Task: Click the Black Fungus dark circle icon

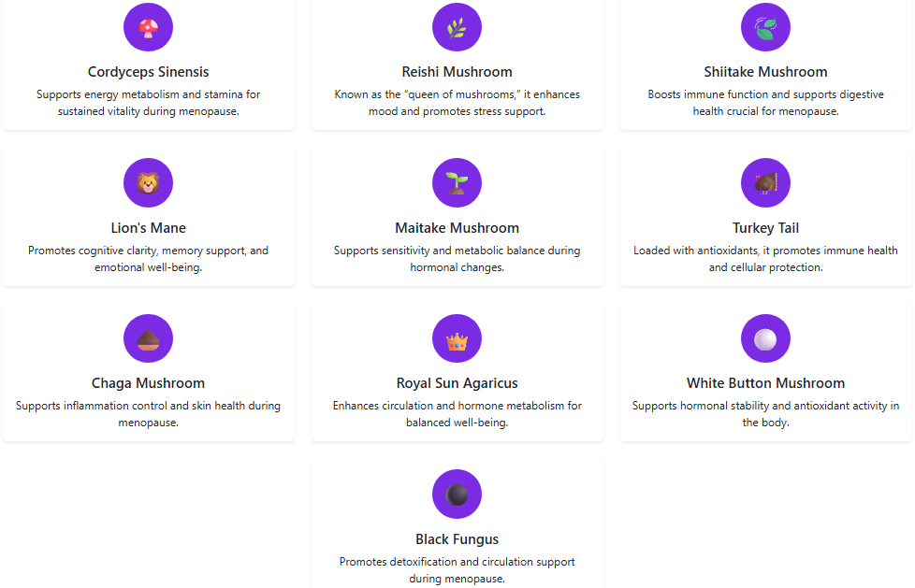Action: click(x=457, y=495)
